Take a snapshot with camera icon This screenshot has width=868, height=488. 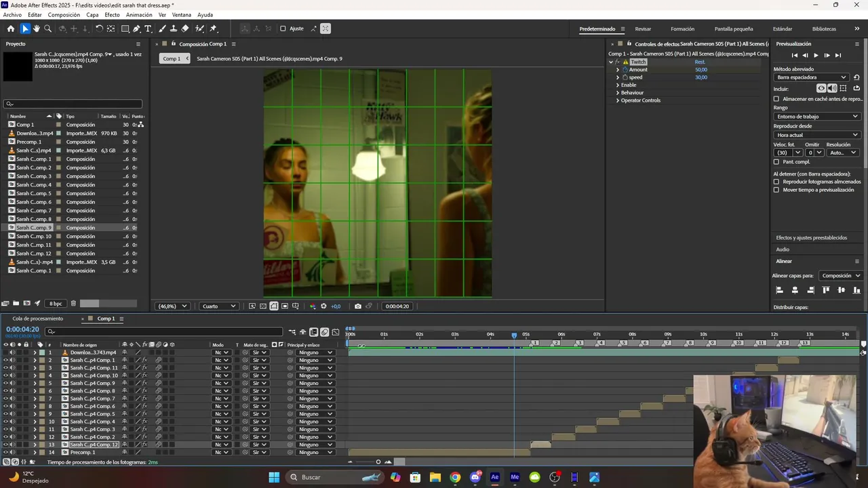click(358, 306)
